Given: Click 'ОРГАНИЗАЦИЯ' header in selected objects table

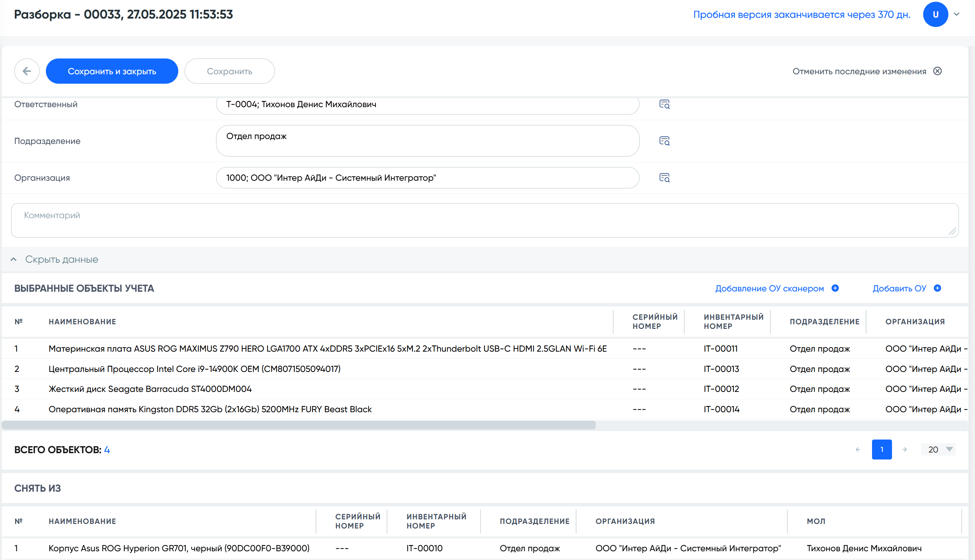Looking at the screenshot, I should pos(915,322).
